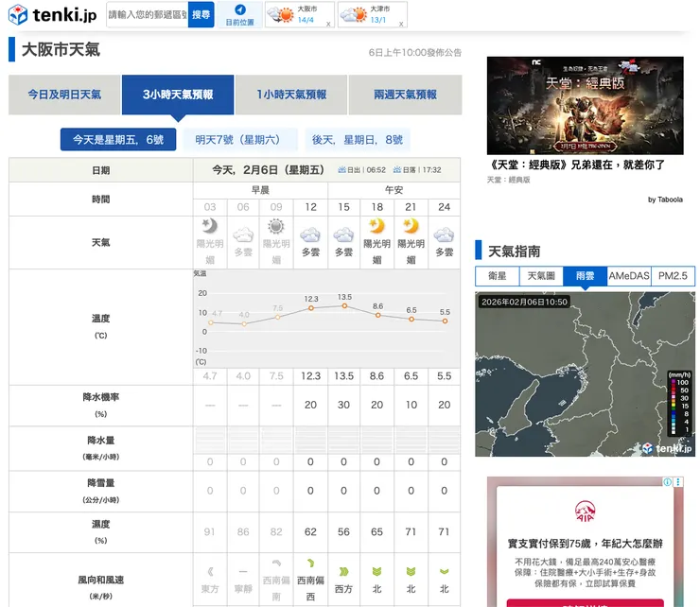Viewport: 700px width, 607px height.
Task: Click the 21 hour moon weather icon
Action: point(411,226)
